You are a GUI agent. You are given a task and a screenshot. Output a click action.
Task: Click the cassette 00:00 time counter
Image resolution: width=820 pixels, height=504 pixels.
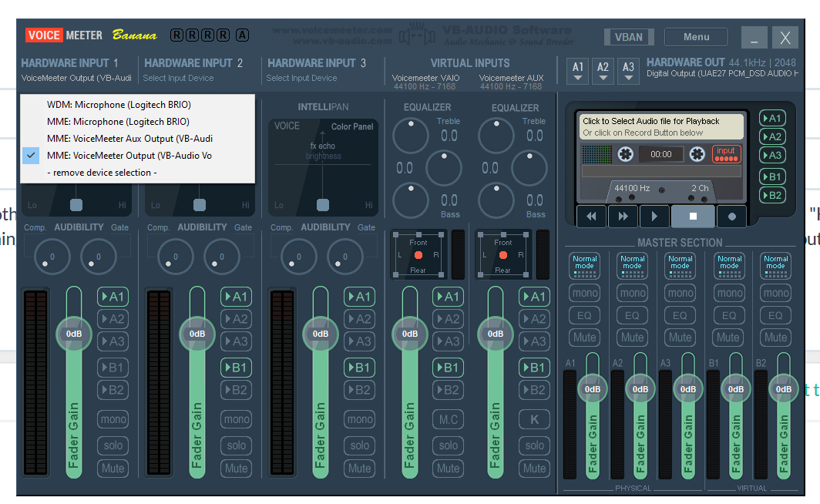(x=661, y=154)
